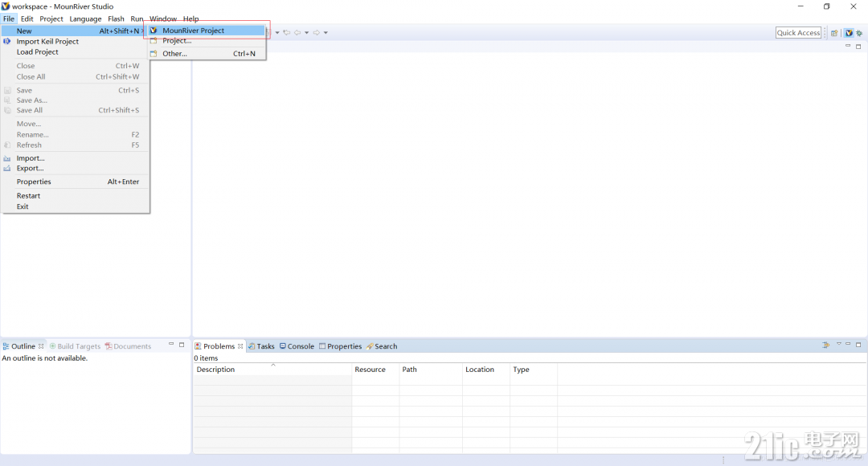This screenshot has height=466, width=868.
Task: Switch to the Build Targets tab
Action: pyautogui.click(x=75, y=346)
